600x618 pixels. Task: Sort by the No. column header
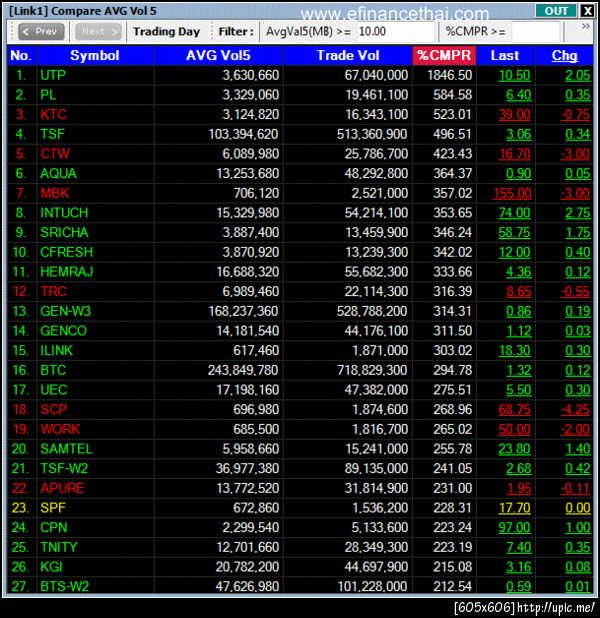point(21,56)
